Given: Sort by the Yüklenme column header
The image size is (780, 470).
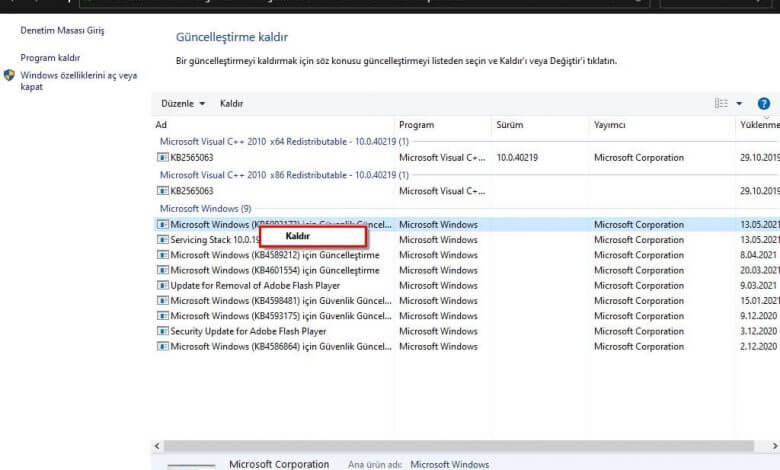Looking at the screenshot, I should point(760,125).
